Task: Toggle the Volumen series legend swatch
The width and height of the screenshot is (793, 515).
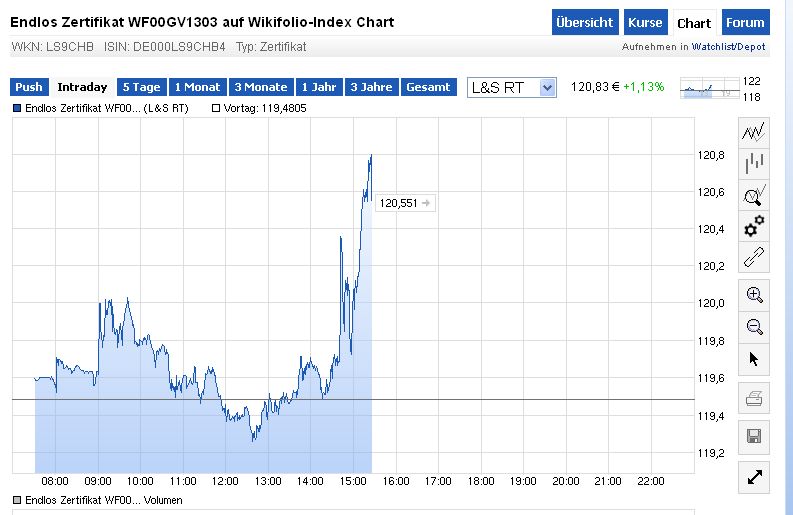Action: (17, 500)
